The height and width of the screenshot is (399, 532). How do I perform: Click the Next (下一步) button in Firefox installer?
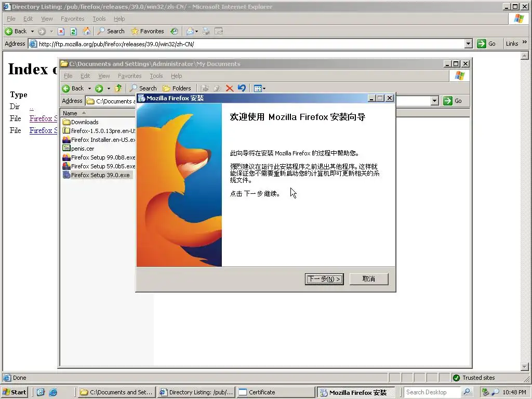coord(324,279)
